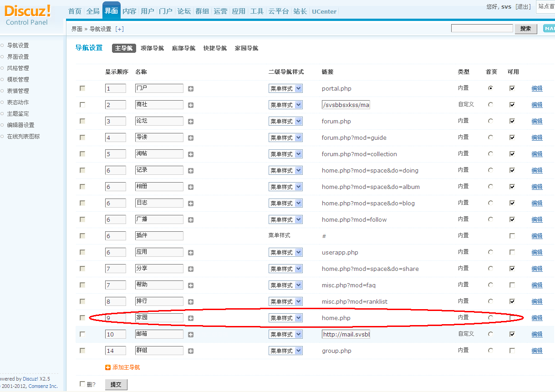Click the plus icon beside 群组 name
555x392 pixels.
[191, 351]
